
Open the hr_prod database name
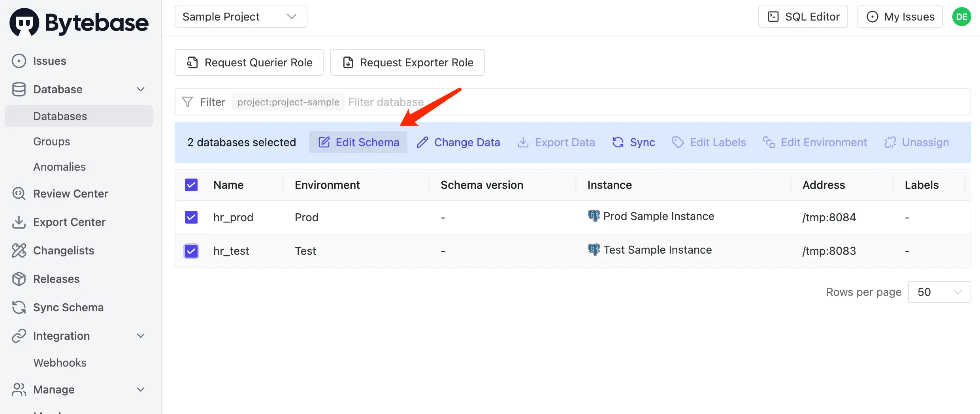point(233,217)
